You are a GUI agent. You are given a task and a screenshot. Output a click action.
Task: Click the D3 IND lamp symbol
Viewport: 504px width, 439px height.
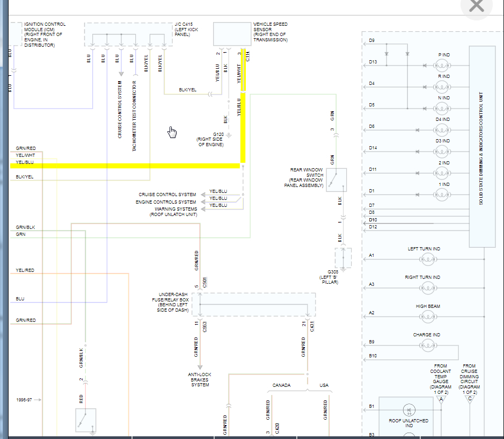click(442, 152)
